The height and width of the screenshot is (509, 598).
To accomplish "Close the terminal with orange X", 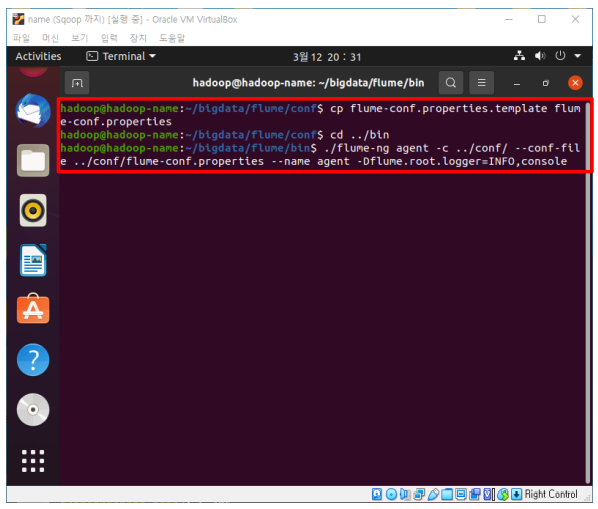I will [x=575, y=83].
